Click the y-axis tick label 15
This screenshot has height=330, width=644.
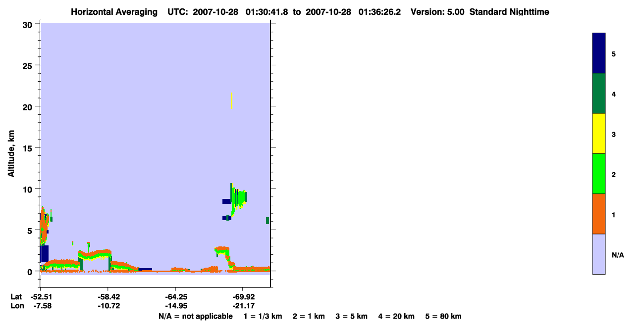point(29,148)
